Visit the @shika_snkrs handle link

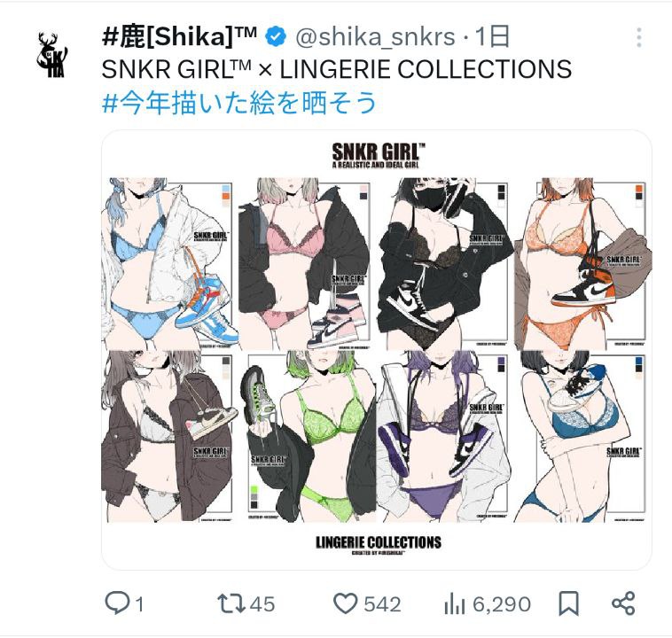375,37
